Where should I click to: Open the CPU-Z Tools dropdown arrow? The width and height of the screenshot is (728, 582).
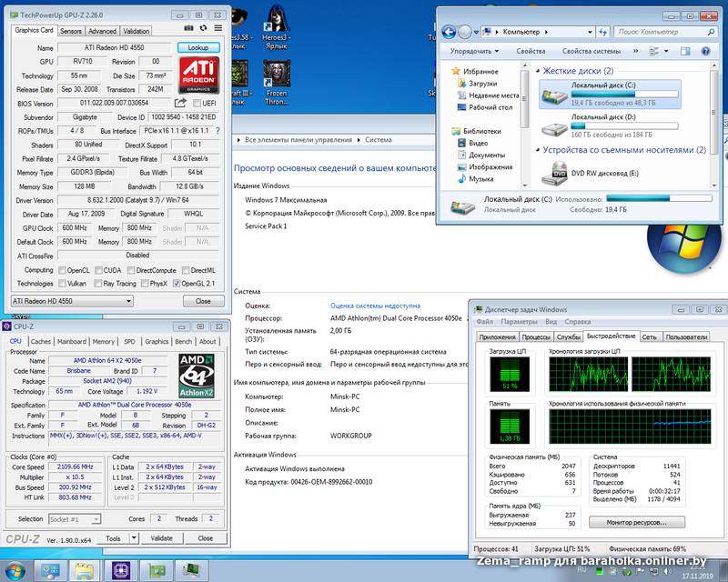(134, 538)
